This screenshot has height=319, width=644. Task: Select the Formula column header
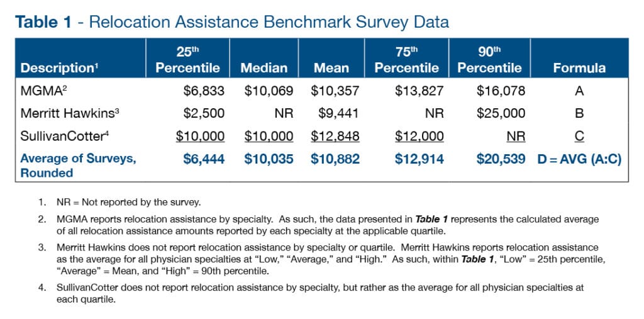pyautogui.click(x=579, y=68)
